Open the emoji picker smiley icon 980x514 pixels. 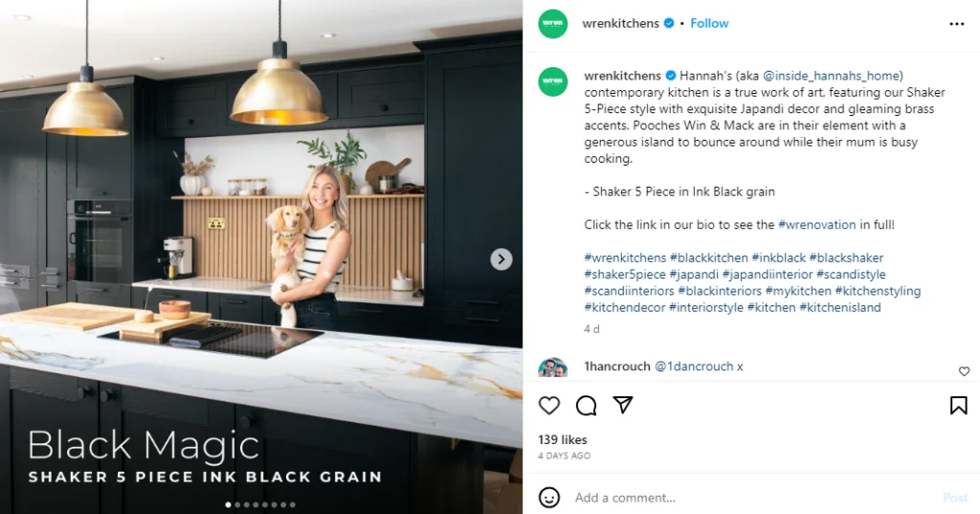coord(548,498)
